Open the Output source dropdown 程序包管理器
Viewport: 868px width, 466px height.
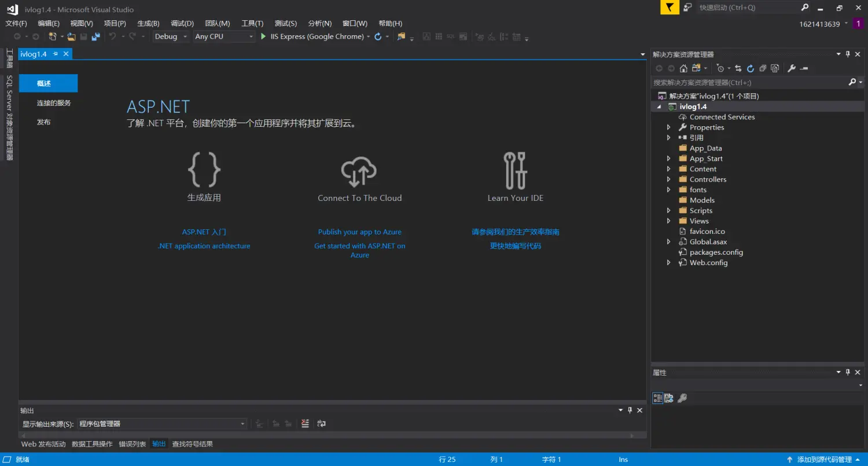[x=162, y=424]
